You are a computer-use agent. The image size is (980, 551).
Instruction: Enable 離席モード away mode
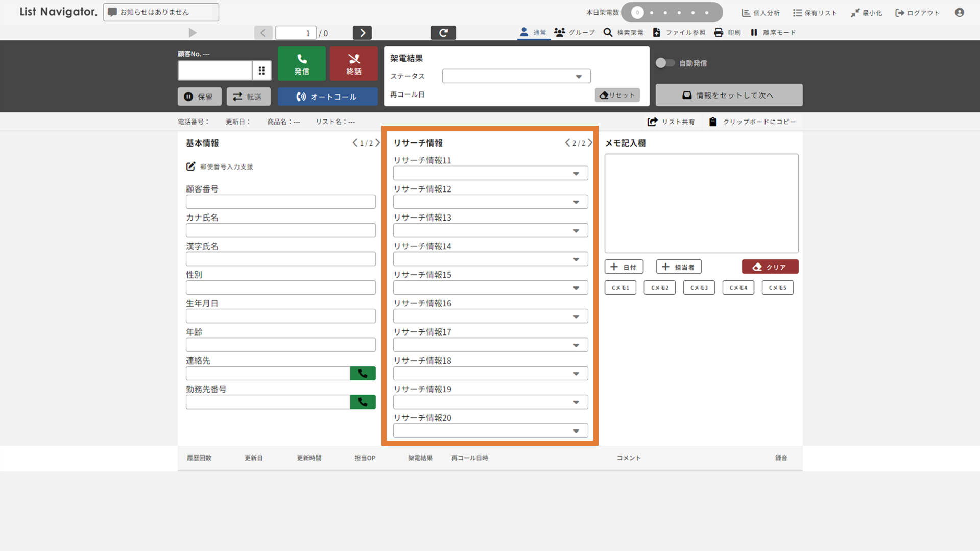click(773, 33)
